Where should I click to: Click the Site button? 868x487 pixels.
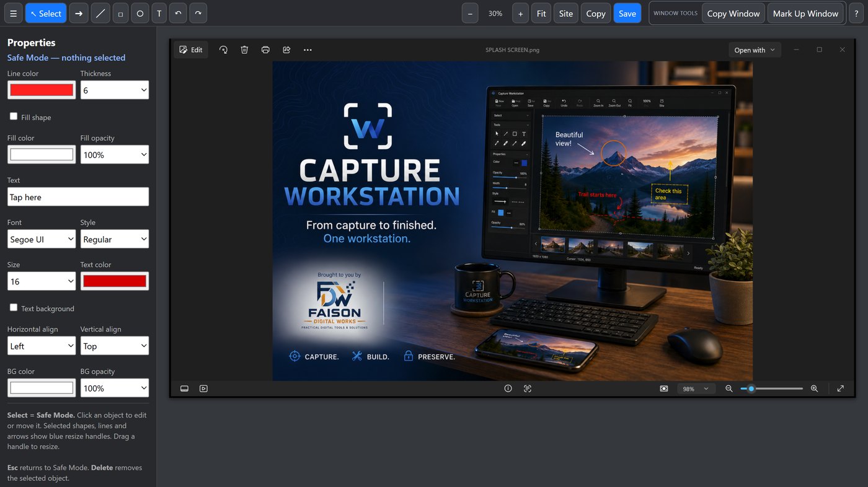566,13
